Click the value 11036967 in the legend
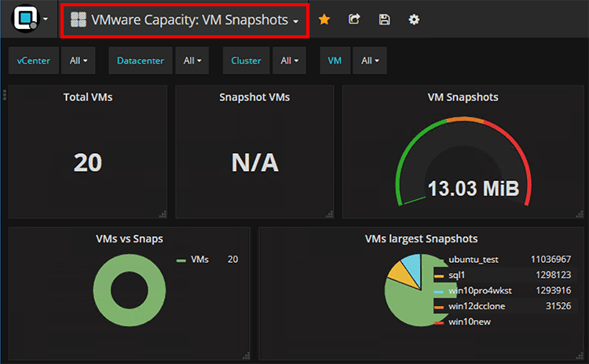Viewport: 589px width, 364px height. click(x=551, y=260)
